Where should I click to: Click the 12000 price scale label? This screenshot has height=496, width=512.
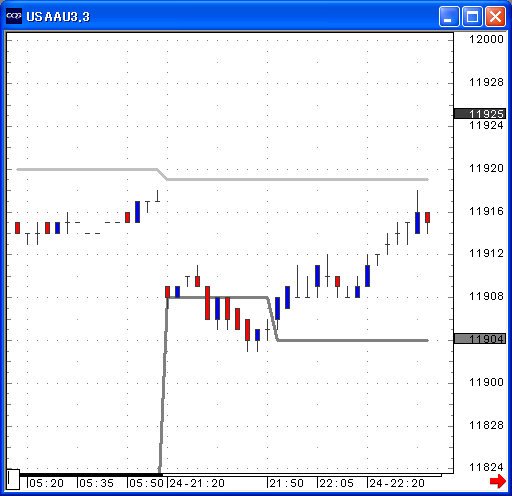pos(486,39)
